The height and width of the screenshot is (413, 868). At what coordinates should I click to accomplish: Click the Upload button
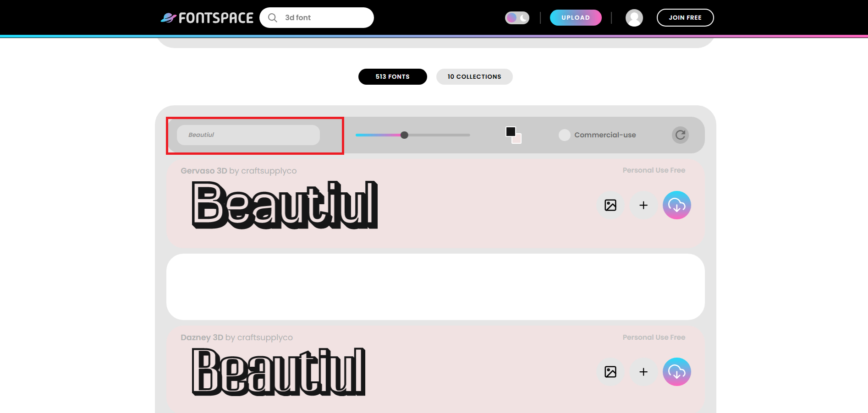(576, 17)
